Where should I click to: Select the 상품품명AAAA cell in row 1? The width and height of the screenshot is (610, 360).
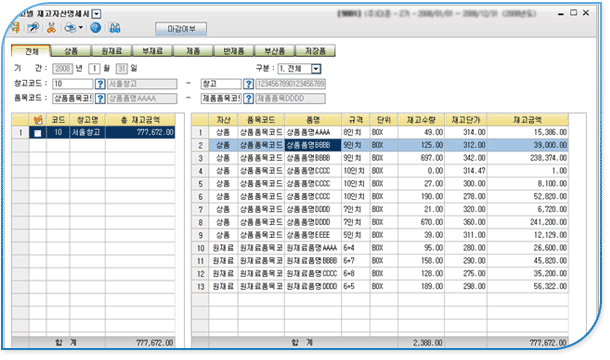(313, 132)
